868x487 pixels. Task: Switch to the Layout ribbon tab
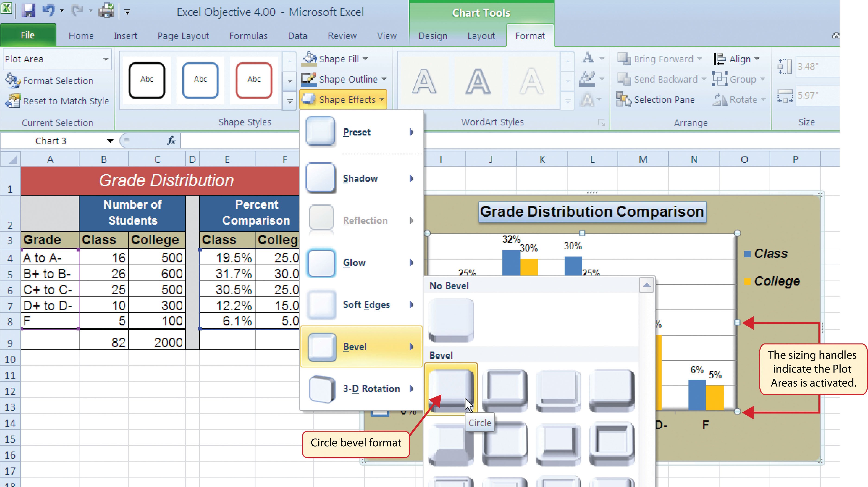(x=481, y=35)
